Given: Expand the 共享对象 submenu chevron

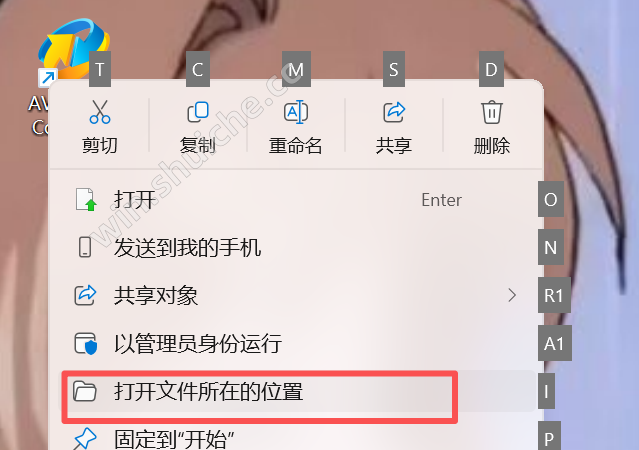Looking at the screenshot, I should coord(512,295).
